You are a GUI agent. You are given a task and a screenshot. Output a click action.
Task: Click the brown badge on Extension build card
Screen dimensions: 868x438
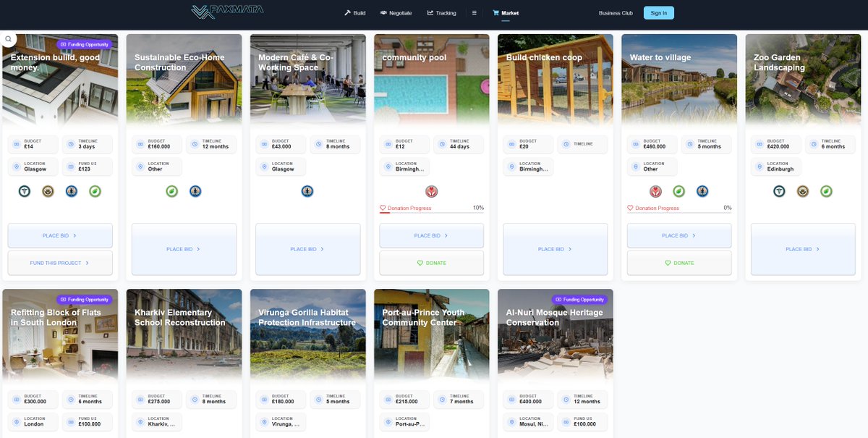(48, 191)
